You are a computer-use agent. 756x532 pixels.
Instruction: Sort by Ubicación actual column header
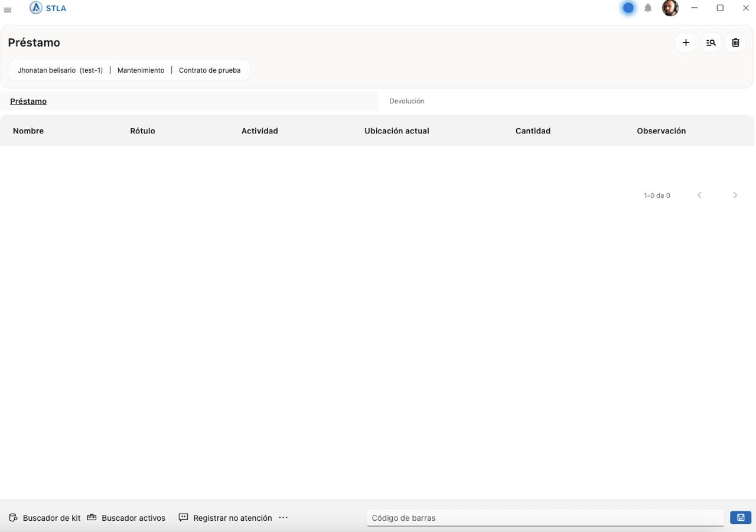click(x=397, y=131)
